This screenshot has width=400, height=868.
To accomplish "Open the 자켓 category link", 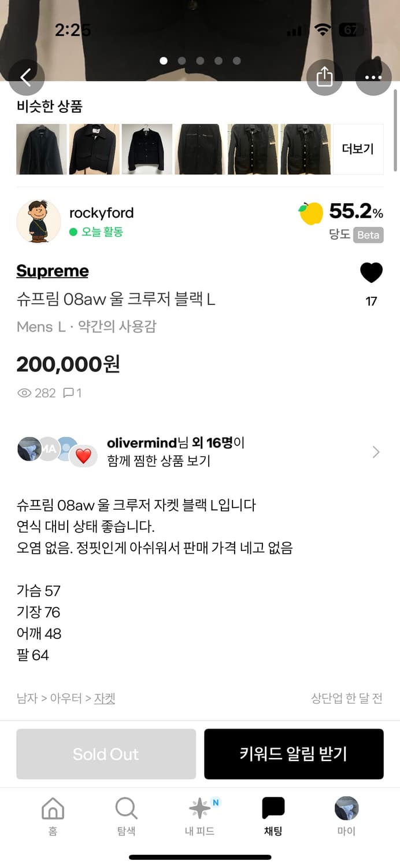I will point(105,698).
